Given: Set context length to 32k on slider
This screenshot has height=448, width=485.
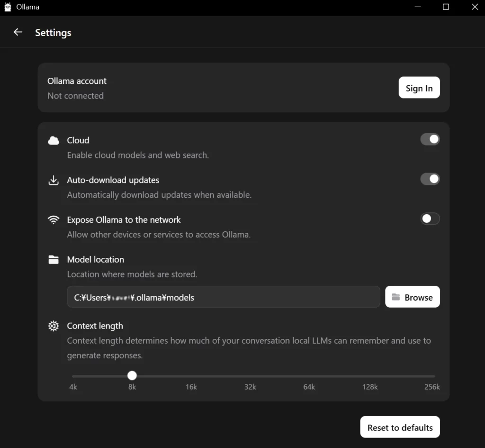Looking at the screenshot, I should (x=250, y=376).
